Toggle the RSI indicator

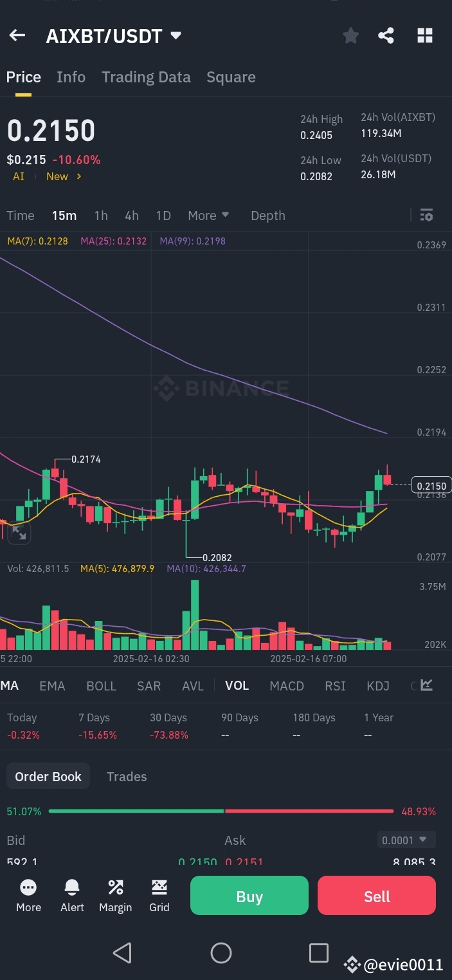click(334, 685)
